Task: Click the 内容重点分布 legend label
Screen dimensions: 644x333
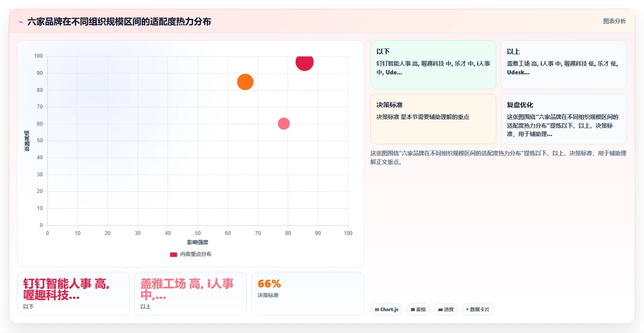Action: pos(196,254)
